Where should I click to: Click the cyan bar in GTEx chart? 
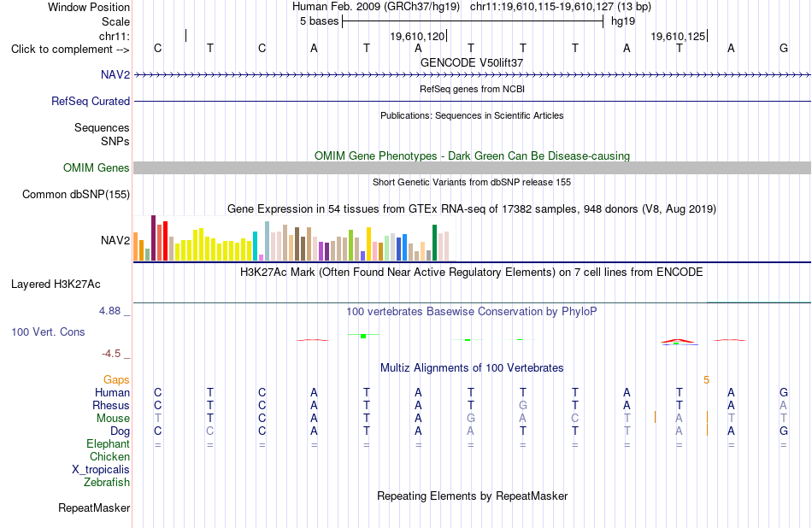[255, 246]
